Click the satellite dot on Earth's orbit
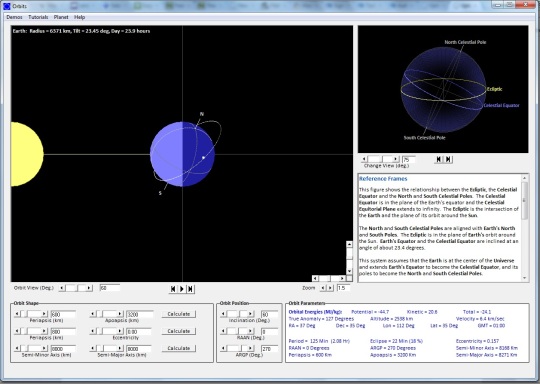The height and width of the screenshot is (384, 540). click(x=204, y=157)
